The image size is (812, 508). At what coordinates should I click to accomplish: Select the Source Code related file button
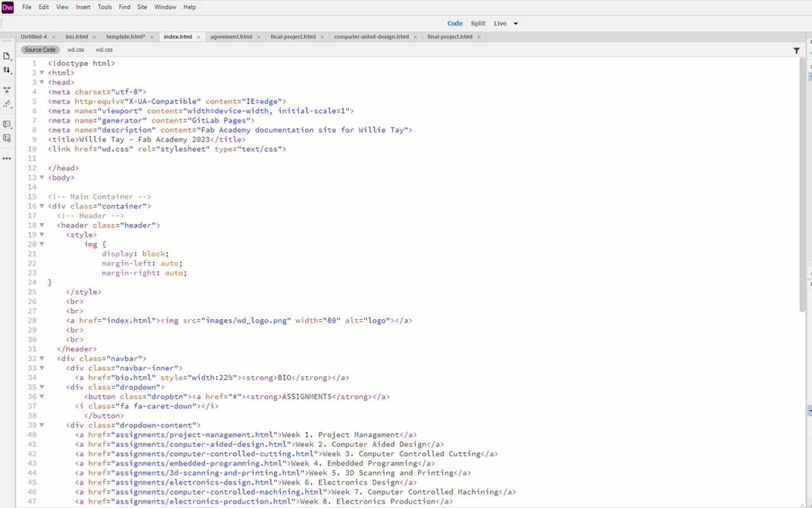(x=40, y=50)
